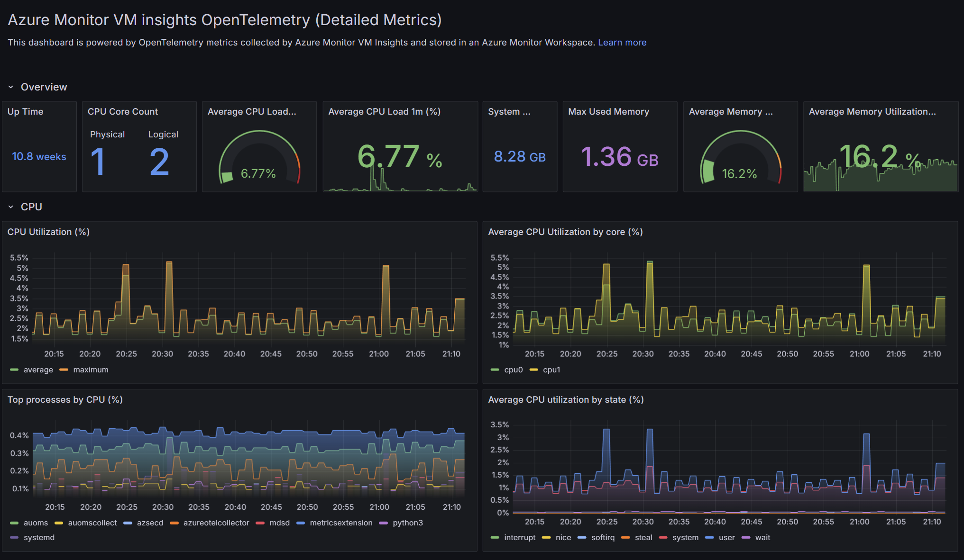Click the mdsd red legend marker

pos(260,523)
